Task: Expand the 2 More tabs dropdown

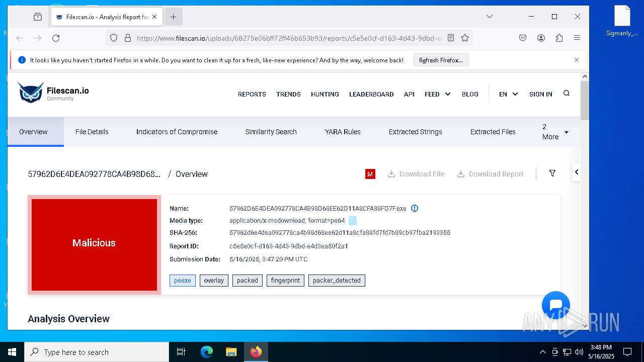Action: [x=555, y=132]
